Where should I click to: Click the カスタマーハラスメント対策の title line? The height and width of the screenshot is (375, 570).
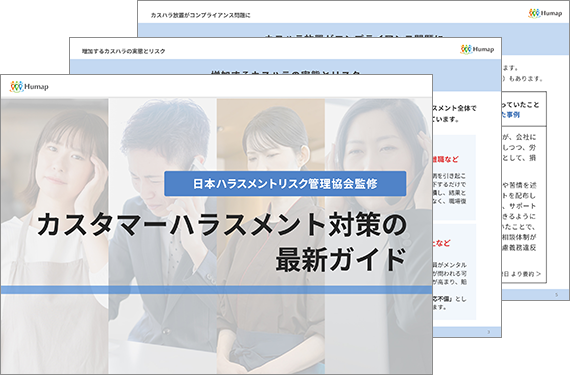click(222, 225)
